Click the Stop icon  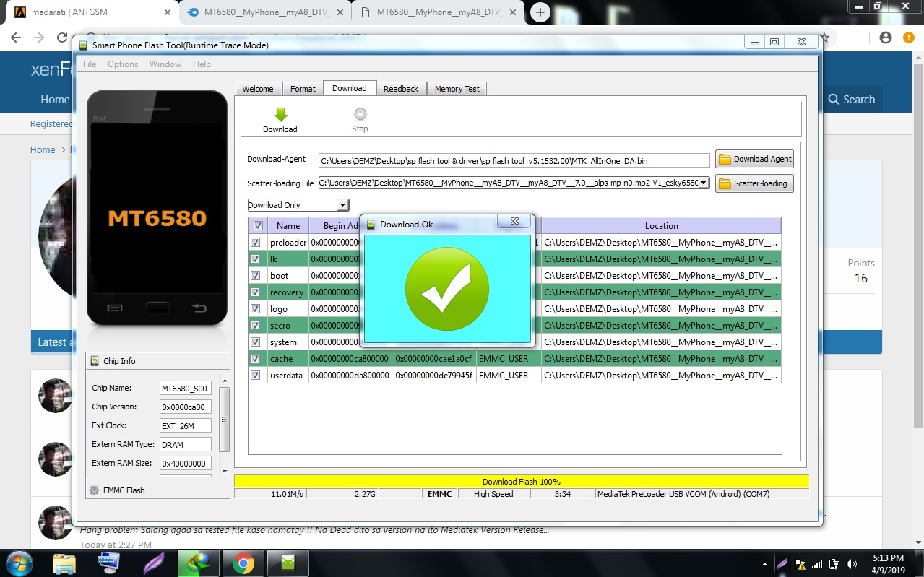coord(360,114)
